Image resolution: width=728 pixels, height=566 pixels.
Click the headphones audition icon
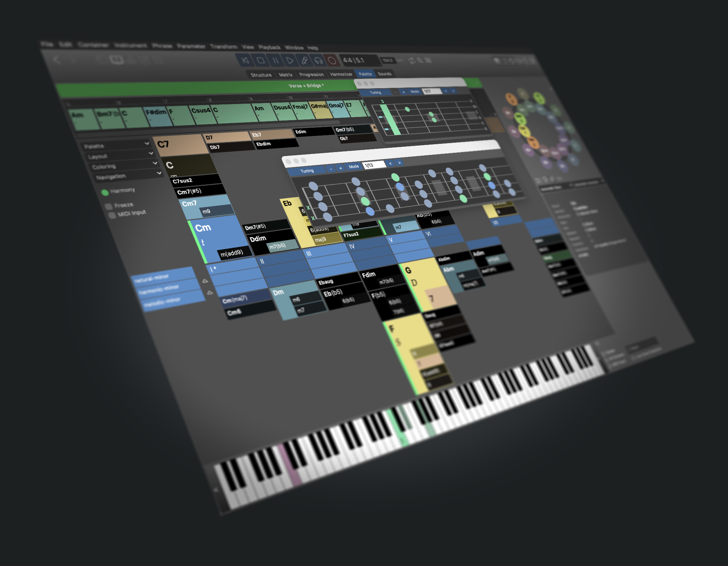coord(318,60)
